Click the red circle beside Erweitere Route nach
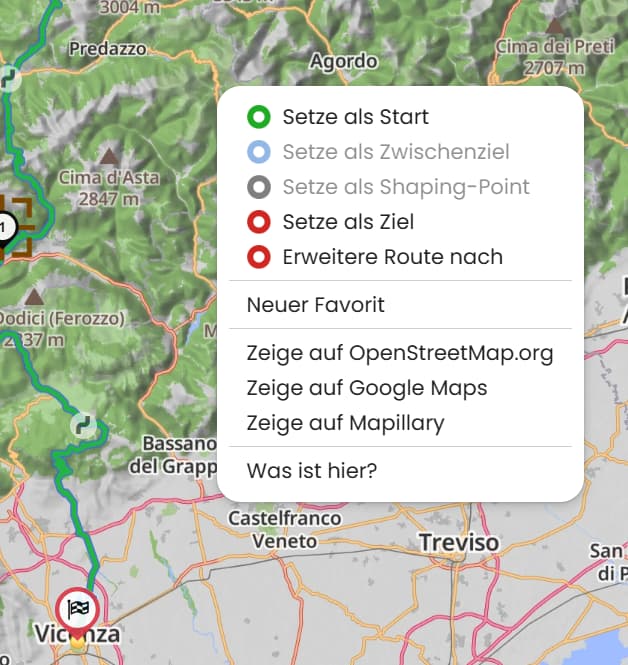 pyautogui.click(x=259, y=257)
